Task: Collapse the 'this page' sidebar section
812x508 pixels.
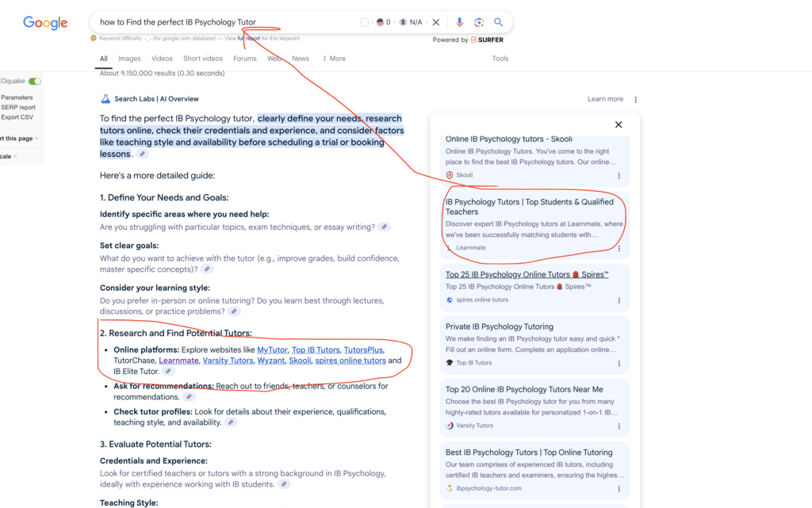Action: click(x=36, y=139)
